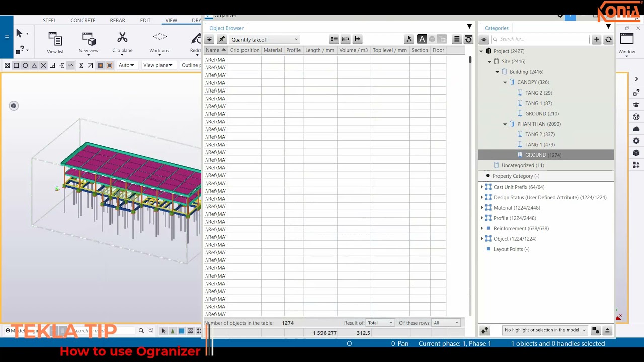Click the grouping icon in Object Browser toolbar
The width and height of the screenshot is (644, 362).
pos(346,39)
